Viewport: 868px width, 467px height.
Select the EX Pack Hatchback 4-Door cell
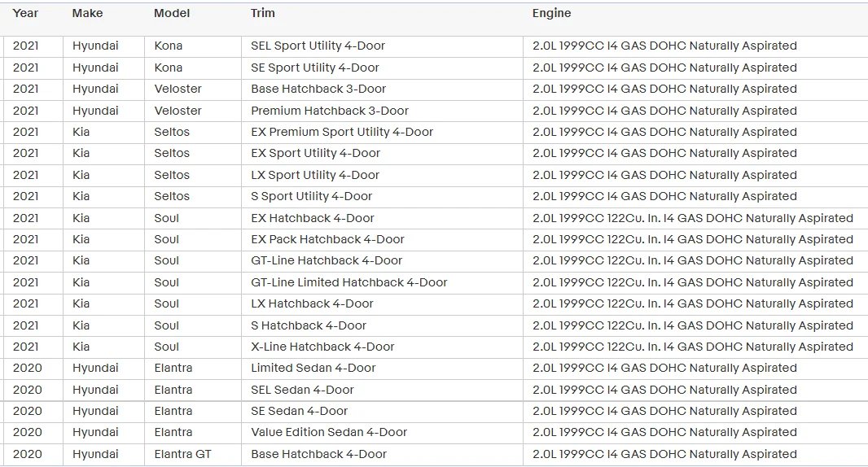tap(327, 239)
